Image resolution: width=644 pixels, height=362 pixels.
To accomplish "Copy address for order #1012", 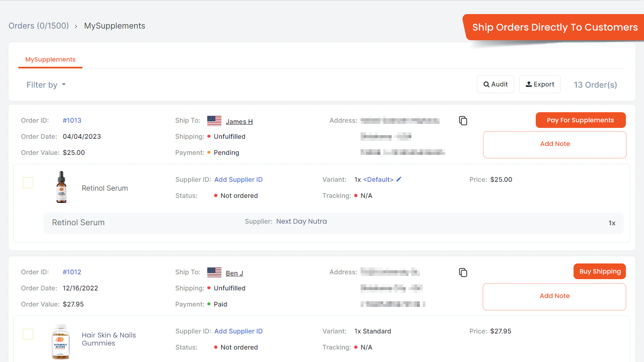I will pos(463,272).
